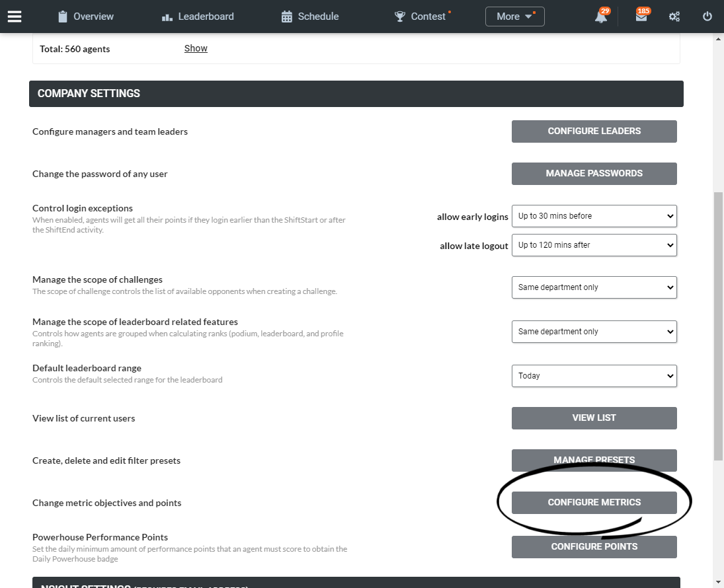Open the settings gears icon
Image resolution: width=724 pixels, height=588 pixels.
674,17
